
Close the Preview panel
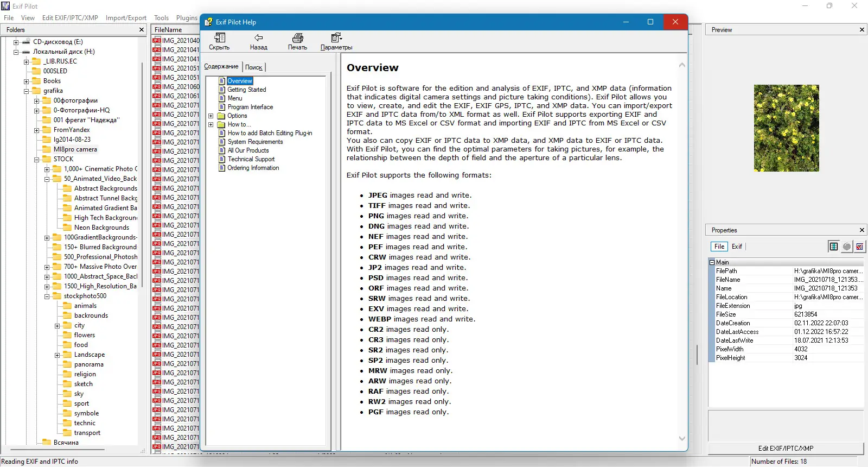tap(862, 30)
